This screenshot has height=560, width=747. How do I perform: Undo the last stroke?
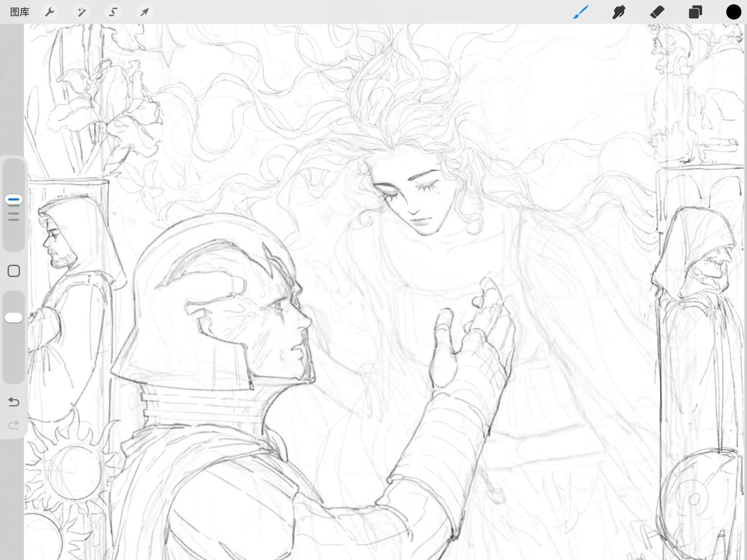coord(14,403)
